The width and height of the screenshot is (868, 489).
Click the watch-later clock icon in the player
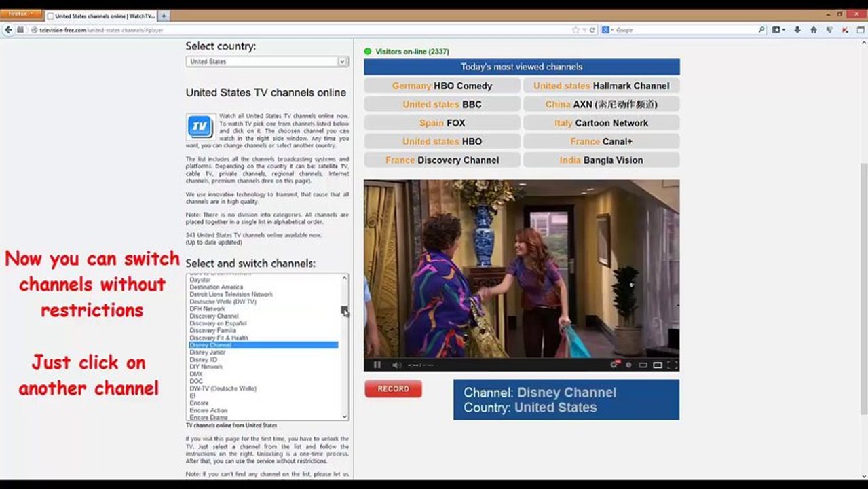coord(628,365)
